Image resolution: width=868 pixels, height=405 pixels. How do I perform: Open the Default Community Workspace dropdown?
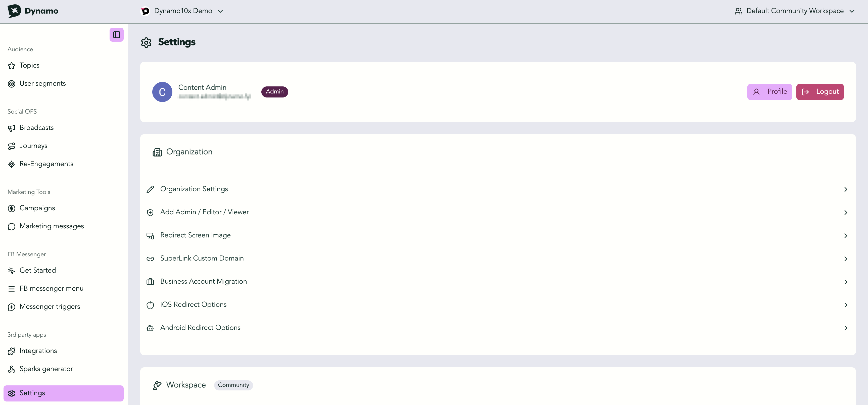(794, 11)
